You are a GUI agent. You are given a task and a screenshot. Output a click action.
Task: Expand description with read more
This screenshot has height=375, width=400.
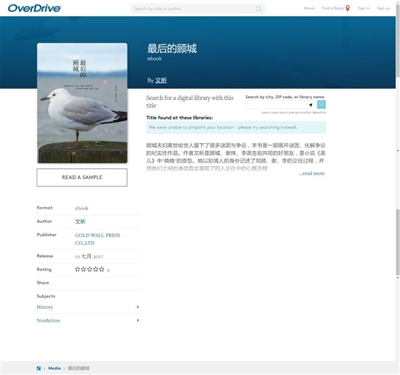312,173
